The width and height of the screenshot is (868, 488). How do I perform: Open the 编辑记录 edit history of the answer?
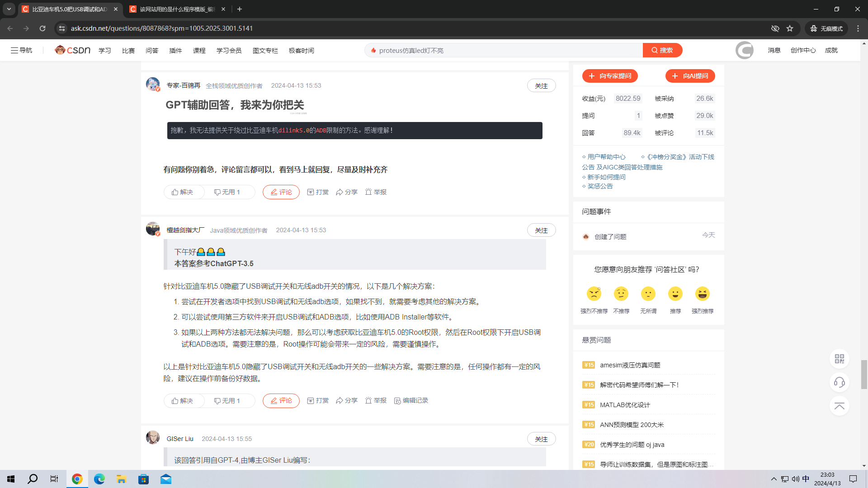coord(410,400)
